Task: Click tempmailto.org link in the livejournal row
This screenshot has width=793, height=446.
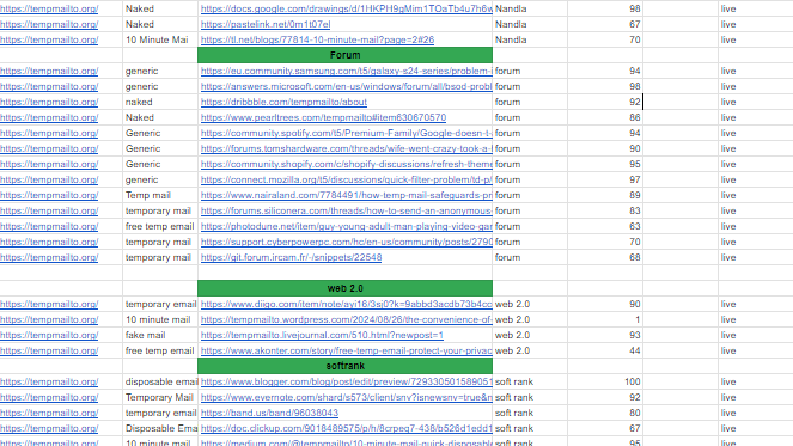Action: pos(49,335)
